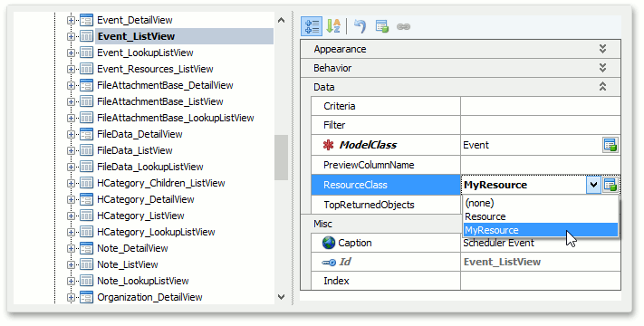This screenshot has width=644, height=326.
Task: Click the HCategory_DetailView node icon
Action: tap(86, 199)
